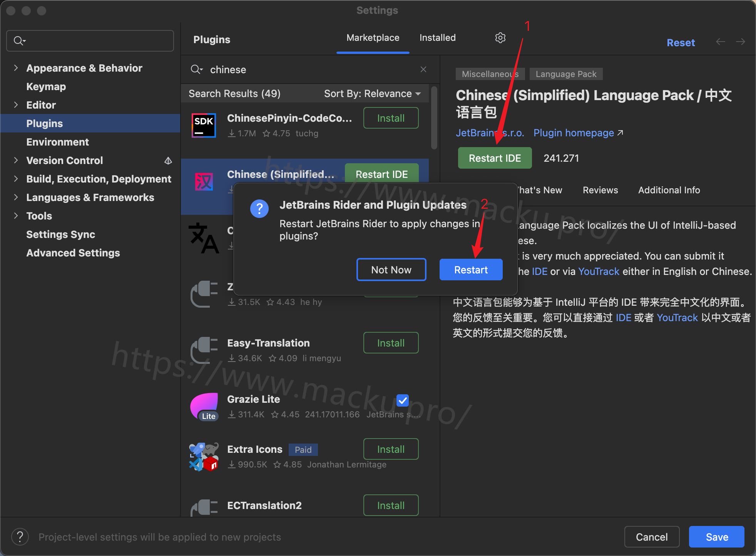756x556 pixels.
Task: Click the plug icon beside he hy plugin
Action: (x=204, y=294)
